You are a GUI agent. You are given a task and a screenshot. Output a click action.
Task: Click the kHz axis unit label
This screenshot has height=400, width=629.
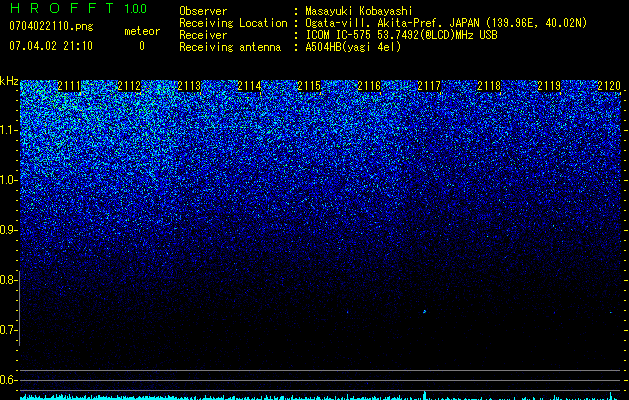point(9,81)
